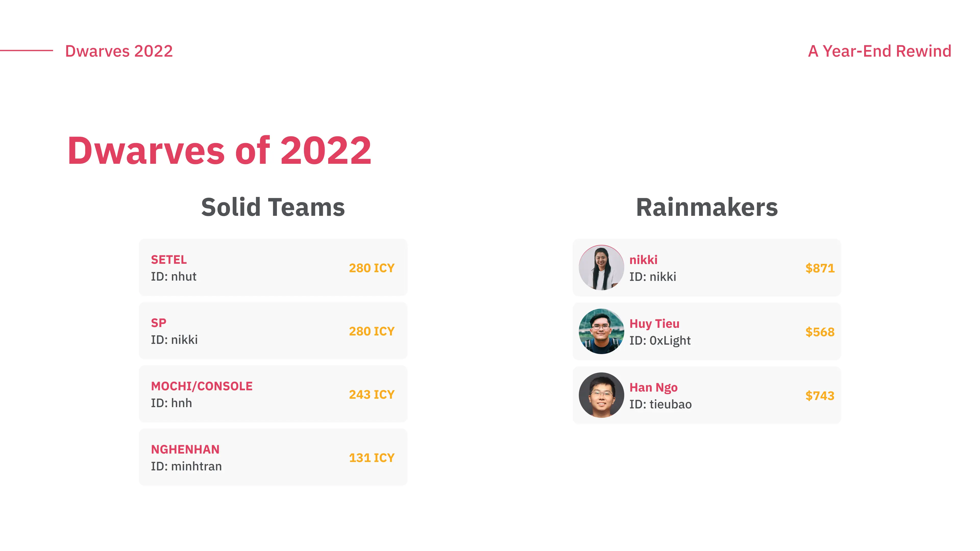
Task: Click Huy Tieu's profile avatar photo
Action: click(x=601, y=331)
